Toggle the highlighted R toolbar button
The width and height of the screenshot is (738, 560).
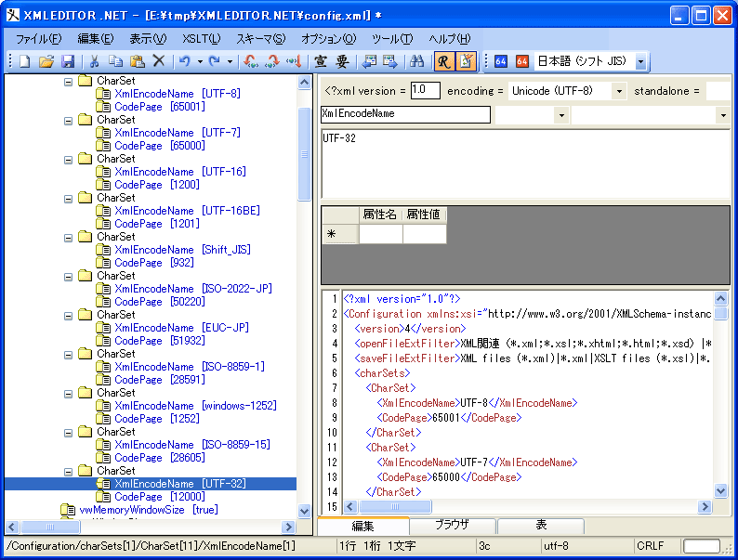(444, 61)
